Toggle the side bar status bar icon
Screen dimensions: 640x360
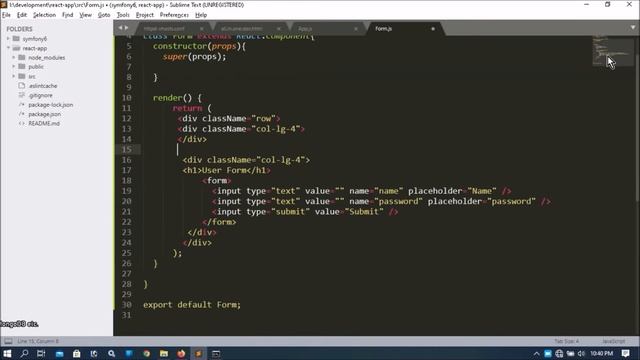8,341
